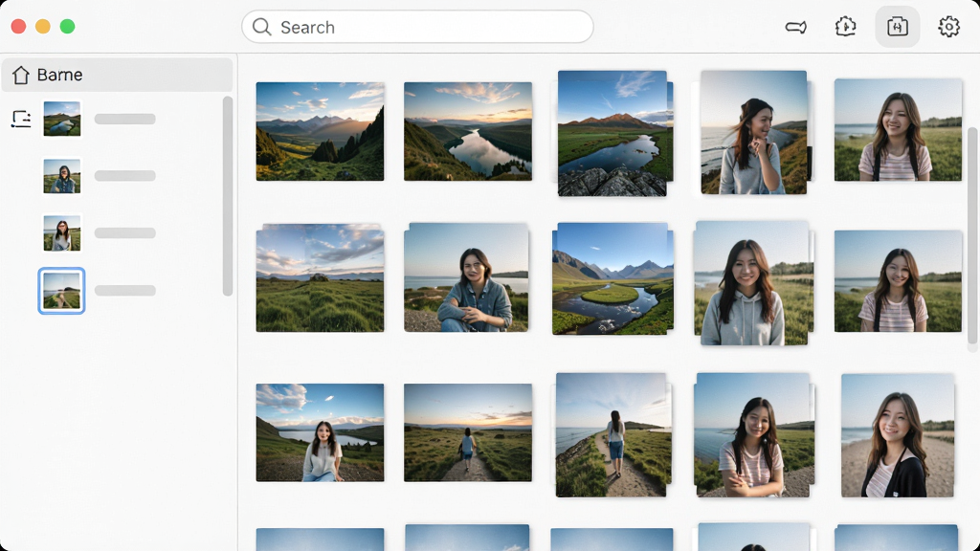Open sunset mountain valley photo
980x551 pixels.
pos(320,131)
